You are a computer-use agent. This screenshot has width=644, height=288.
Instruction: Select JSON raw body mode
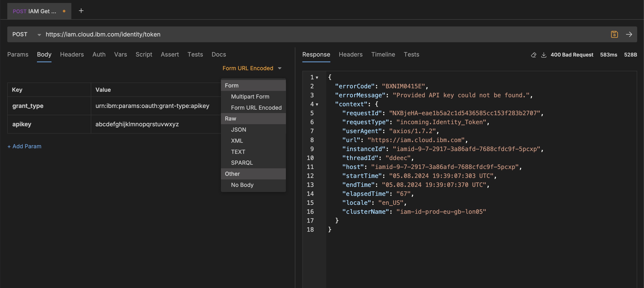coord(253,130)
